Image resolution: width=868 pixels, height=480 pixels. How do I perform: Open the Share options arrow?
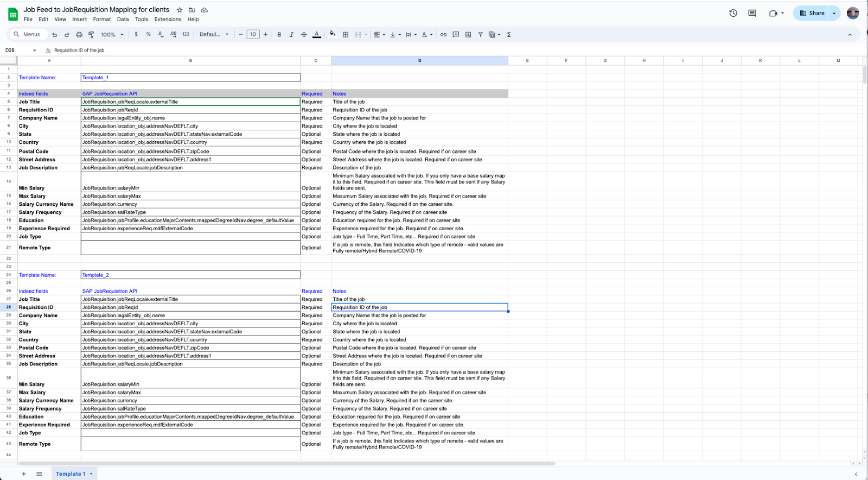(x=834, y=13)
